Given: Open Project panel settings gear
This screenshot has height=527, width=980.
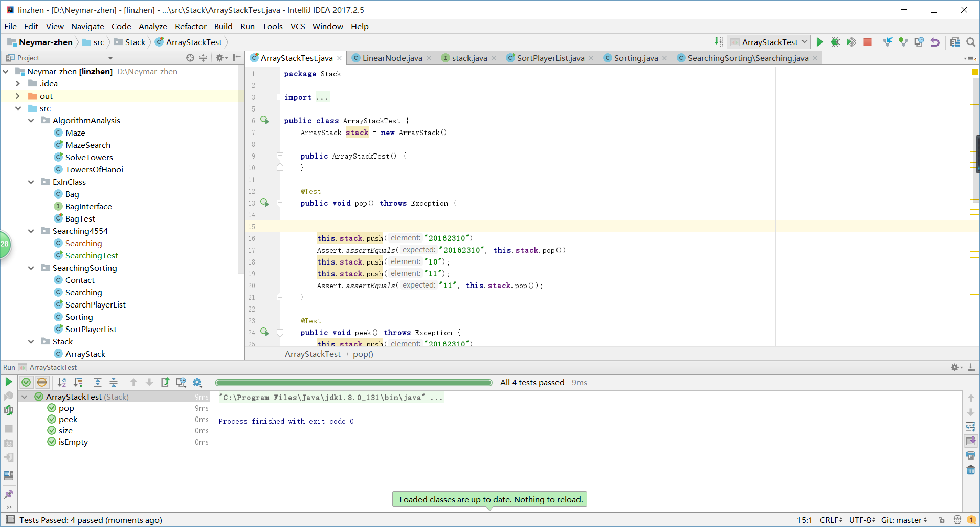Looking at the screenshot, I should [220, 58].
